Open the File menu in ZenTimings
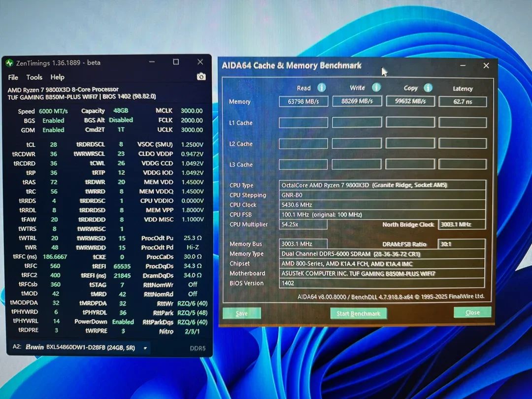 coord(13,77)
